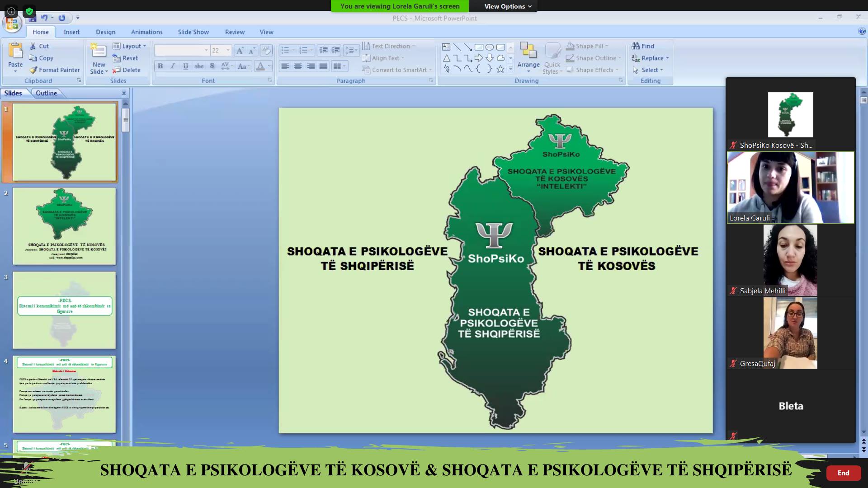
Task: Select the Isosceles Triangle shape
Action: [x=446, y=58]
